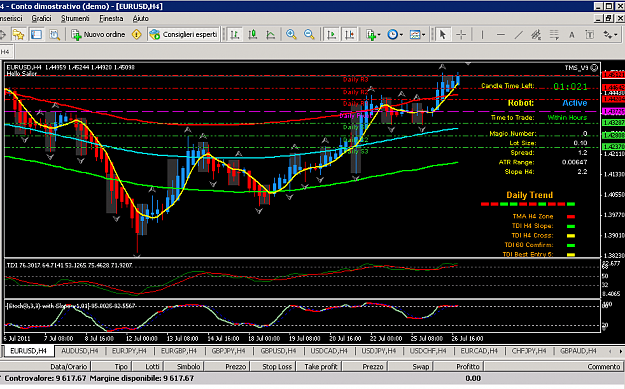The height and width of the screenshot is (389, 625).
Task: Click the Nuovo ordine button
Action: (98, 35)
